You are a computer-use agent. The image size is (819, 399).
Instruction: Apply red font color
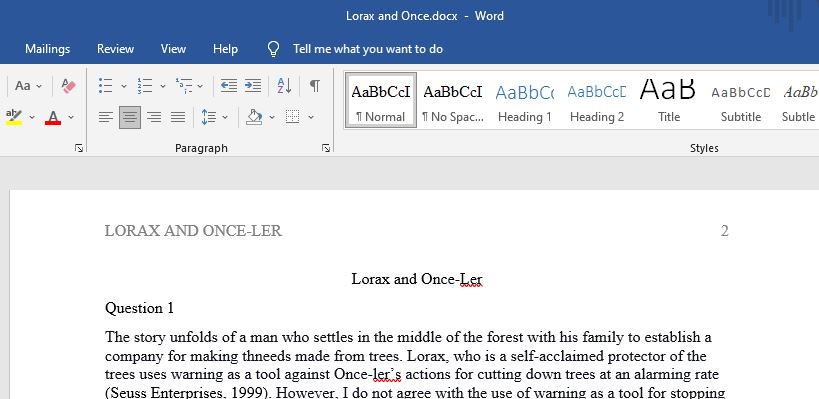point(53,117)
